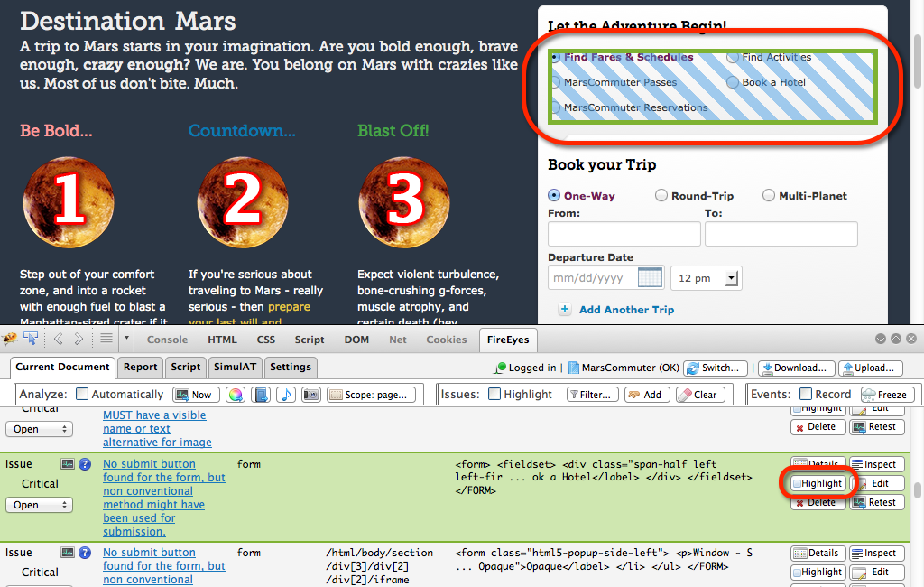The width and height of the screenshot is (924, 587).
Task: Open the status dropdown in the top issue row
Action: 39,429
